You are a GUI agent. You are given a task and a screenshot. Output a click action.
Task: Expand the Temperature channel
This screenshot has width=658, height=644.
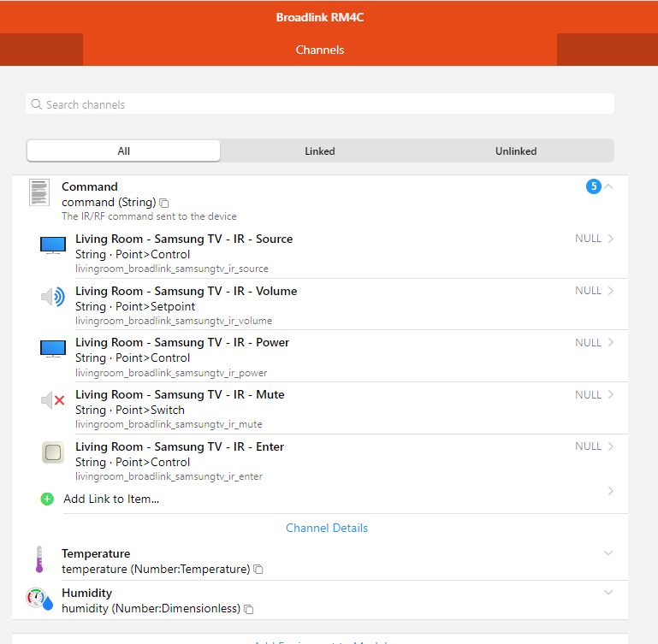click(608, 553)
